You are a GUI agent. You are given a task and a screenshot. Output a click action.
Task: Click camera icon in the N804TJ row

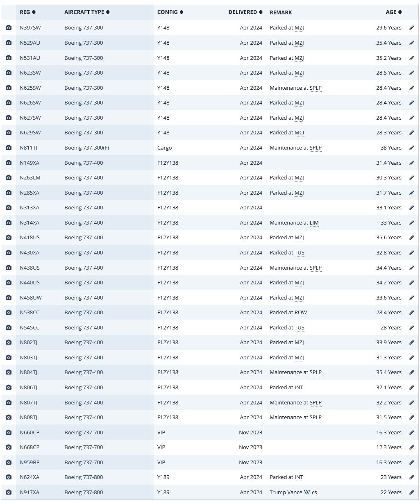(x=9, y=372)
